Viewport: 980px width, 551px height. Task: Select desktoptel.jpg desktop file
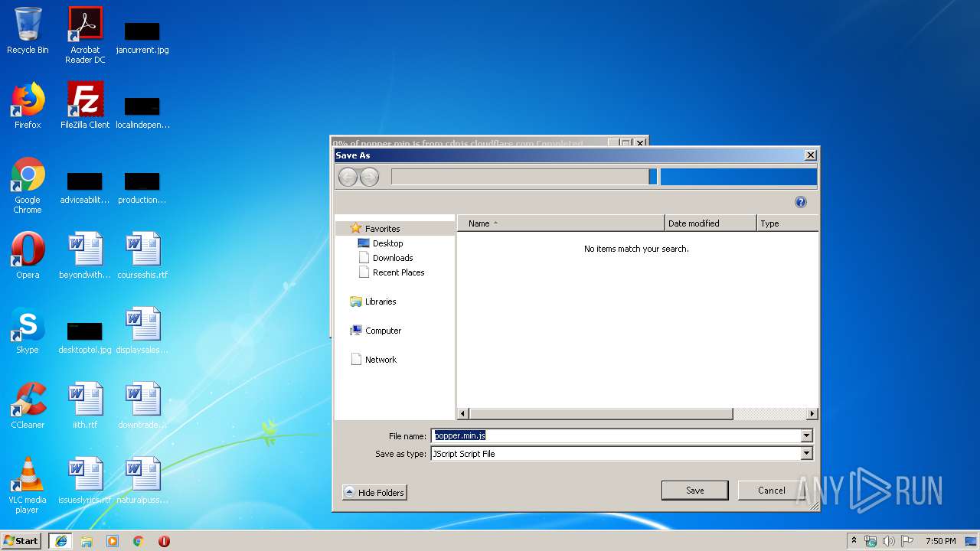(85, 337)
